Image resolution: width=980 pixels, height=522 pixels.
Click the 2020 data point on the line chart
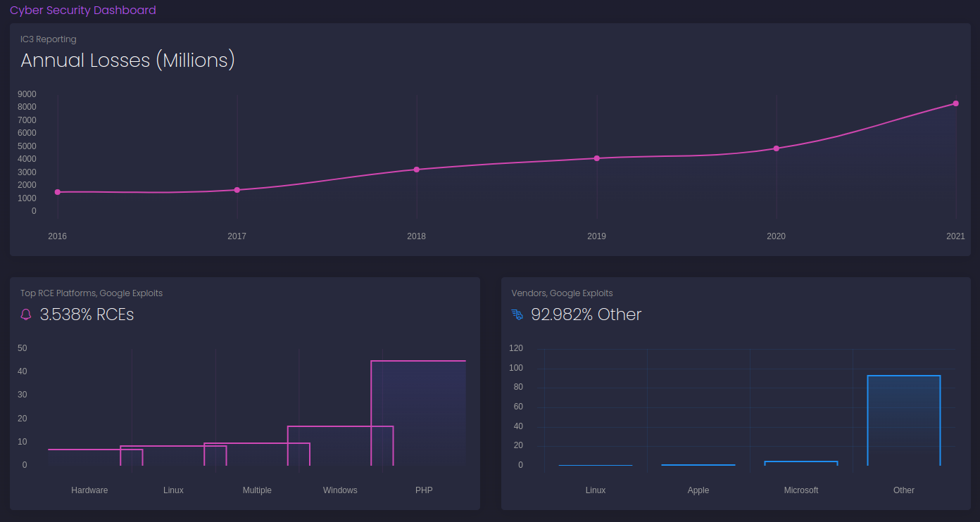coord(776,148)
